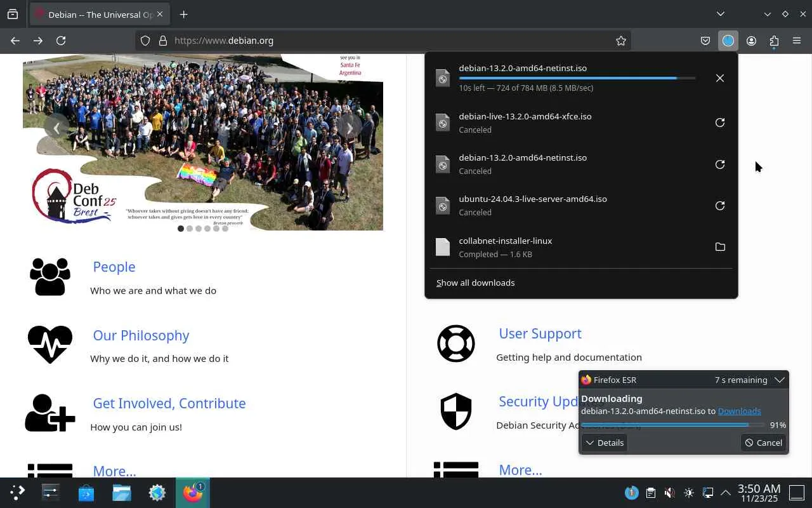Image resolution: width=812 pixels, height=508 pixels.
Task: Retry the ubuntu-24.04.3-live-server-amd64.iso download
Action: tap(720, 206)
